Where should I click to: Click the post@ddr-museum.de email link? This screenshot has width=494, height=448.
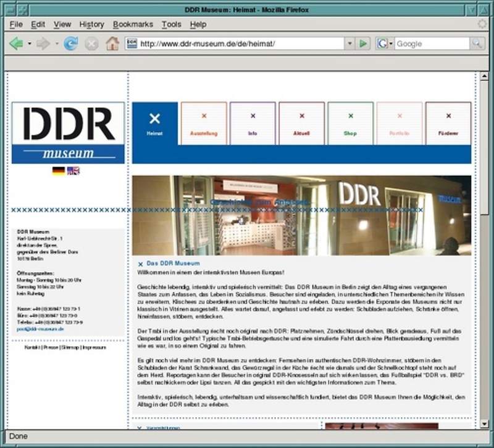tap(40, 329)
